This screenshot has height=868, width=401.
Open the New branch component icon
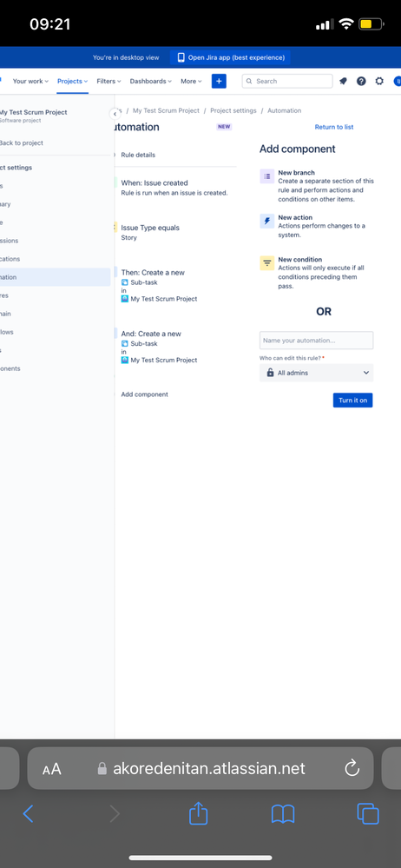click(x=266, y=176)
